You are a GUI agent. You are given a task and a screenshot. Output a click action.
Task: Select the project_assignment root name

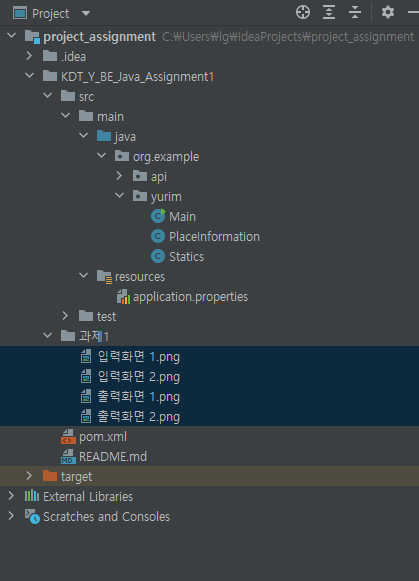tap(100, 37)
